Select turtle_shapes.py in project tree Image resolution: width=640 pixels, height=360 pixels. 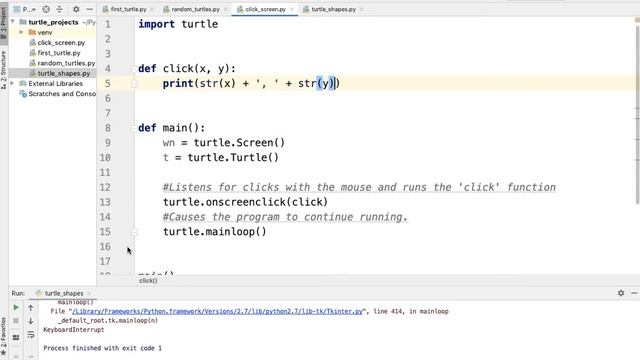[x=64, y=73]
